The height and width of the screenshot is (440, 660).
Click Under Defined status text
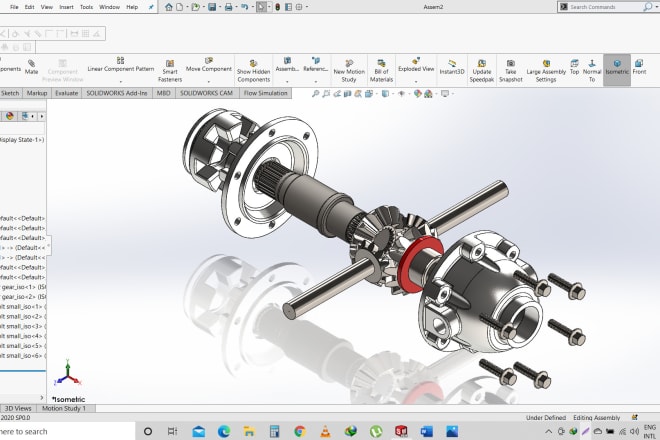click(546, 418)
